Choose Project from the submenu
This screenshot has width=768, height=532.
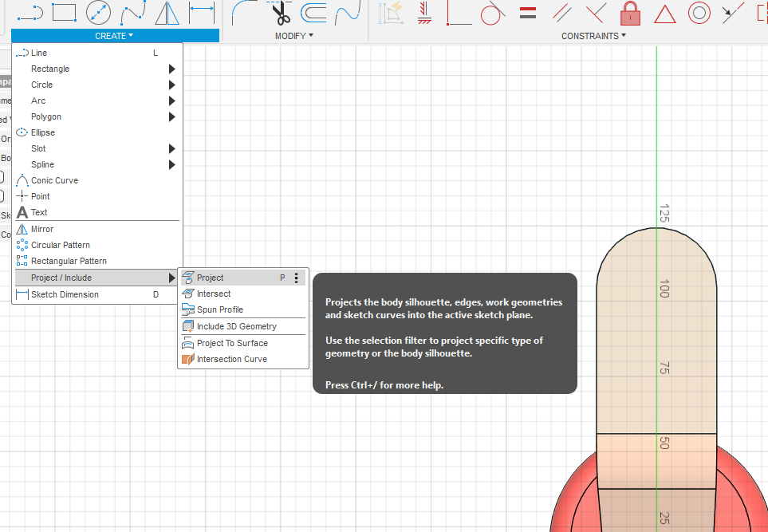211,278
